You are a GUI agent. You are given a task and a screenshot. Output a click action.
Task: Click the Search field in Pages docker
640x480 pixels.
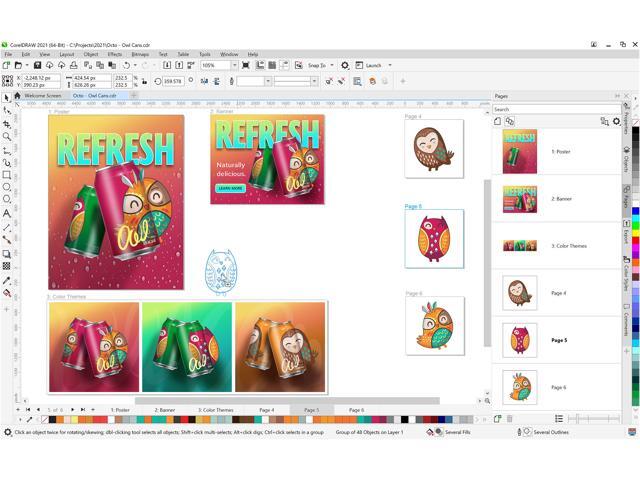coord(555,109)
